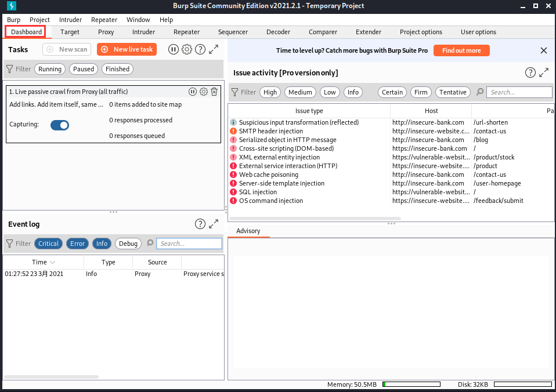Switch to the Decoder tab
Image resolution: width=556 pixels, height=392 pixels.
[x=279, y=32]
